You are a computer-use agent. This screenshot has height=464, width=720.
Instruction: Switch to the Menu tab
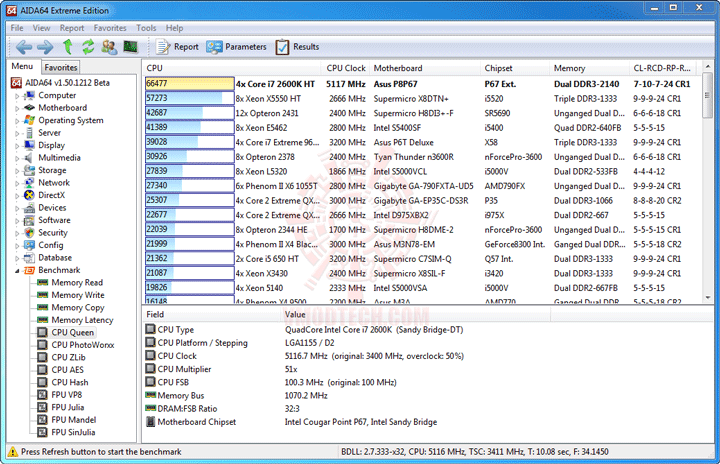click(x=22, y=66)
